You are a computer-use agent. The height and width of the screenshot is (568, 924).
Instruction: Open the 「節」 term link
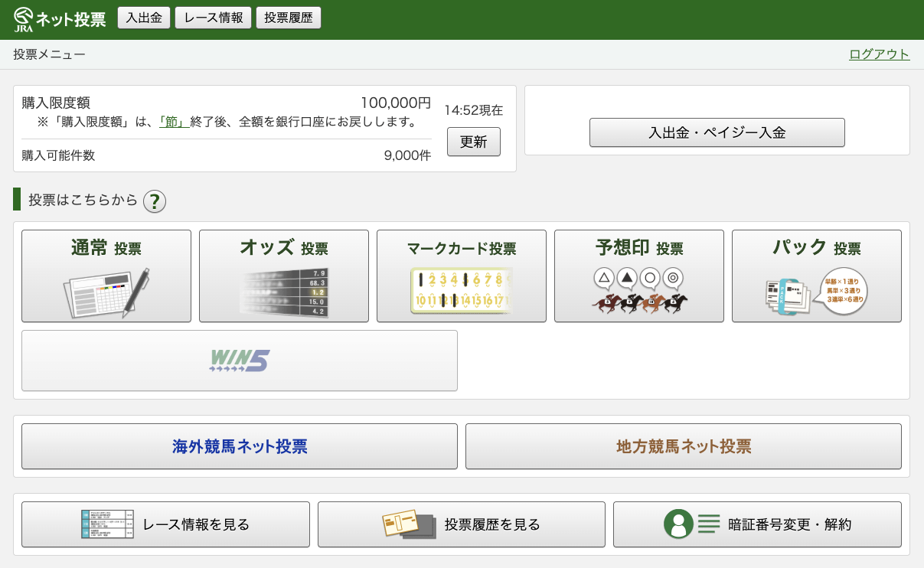pyautogui.click(x=174, y=122)
